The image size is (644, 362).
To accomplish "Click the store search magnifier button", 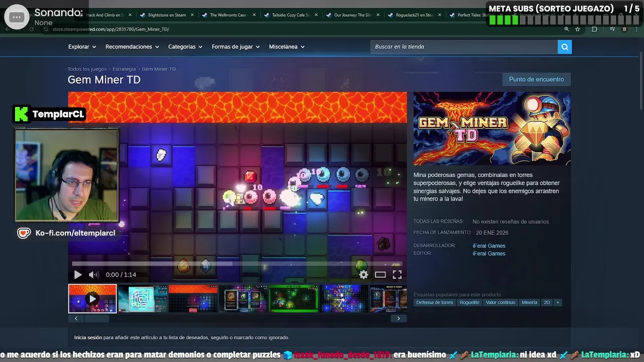I will tap(565, 47).
